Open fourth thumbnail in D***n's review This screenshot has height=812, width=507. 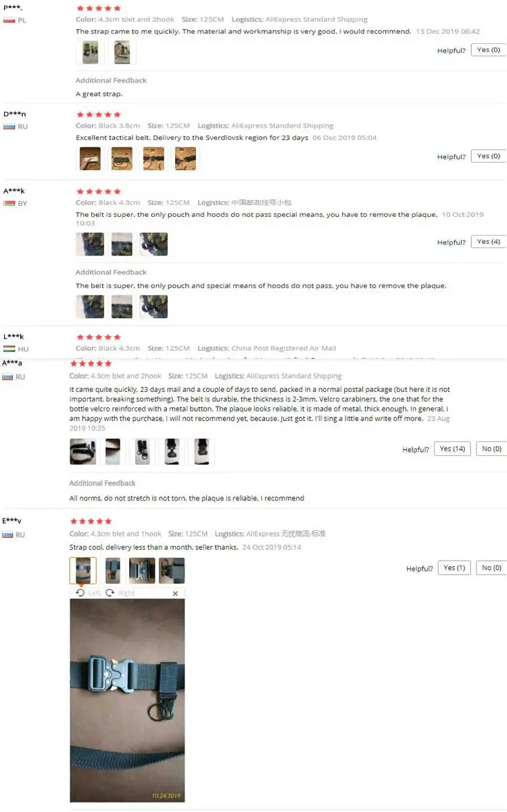(x=185, y=159)
